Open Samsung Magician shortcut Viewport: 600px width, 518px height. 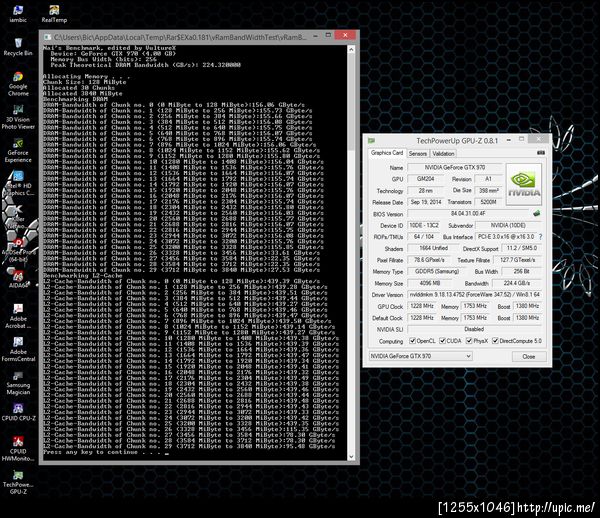click(x=18, y=382)
